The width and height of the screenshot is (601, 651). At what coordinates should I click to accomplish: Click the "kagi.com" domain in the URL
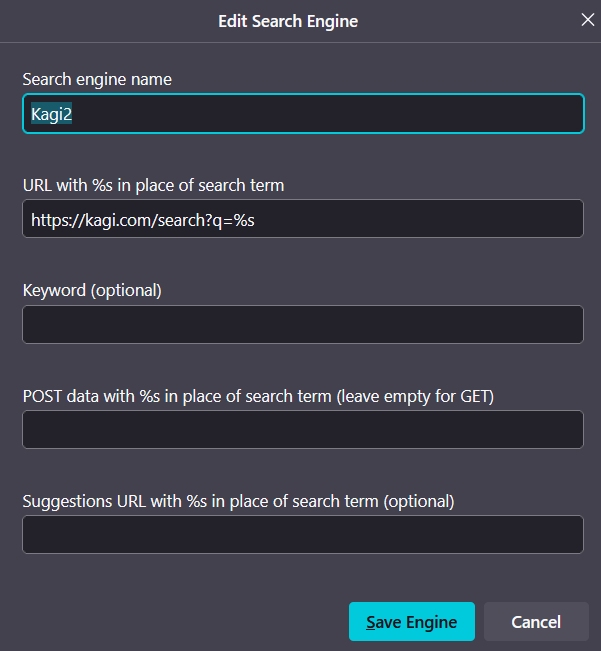(115, 219)
